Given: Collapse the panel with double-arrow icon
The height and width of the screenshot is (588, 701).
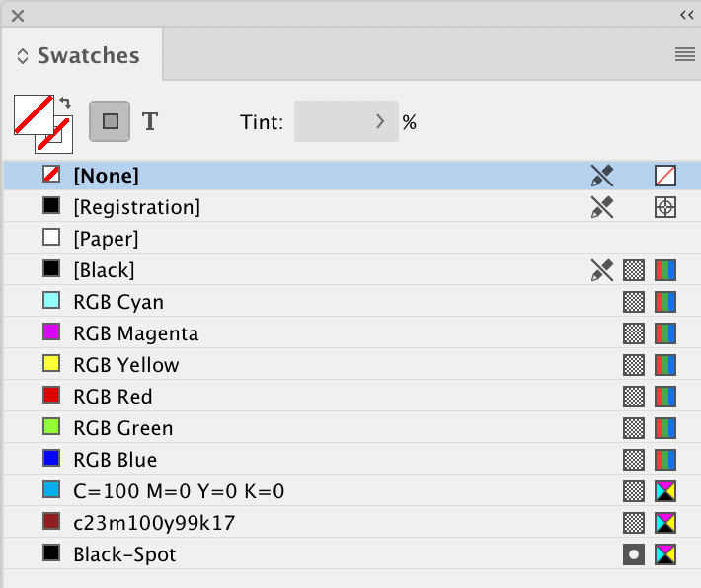Looking at the screenshot, I should 687,15.
